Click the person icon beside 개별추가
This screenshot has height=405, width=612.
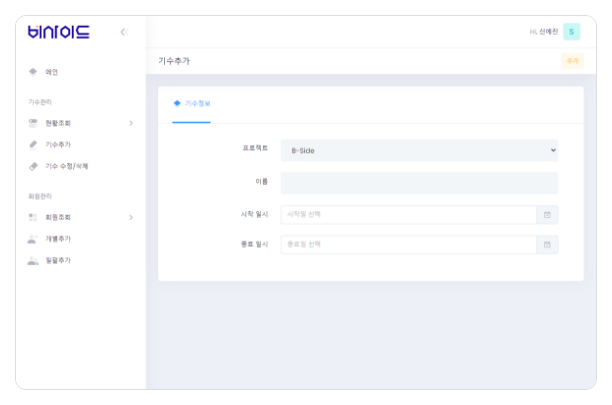33,239
